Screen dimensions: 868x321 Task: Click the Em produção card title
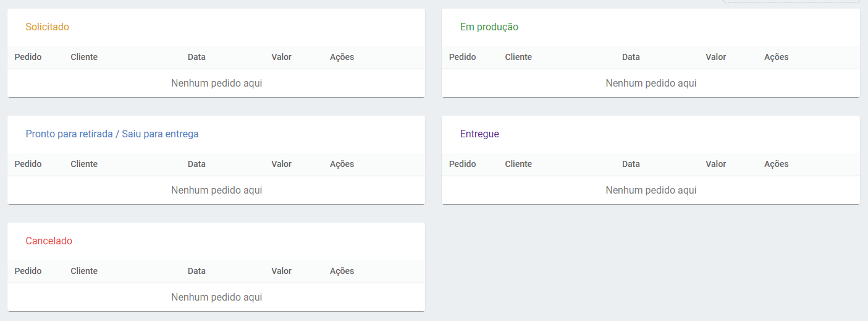click(489, 27)
